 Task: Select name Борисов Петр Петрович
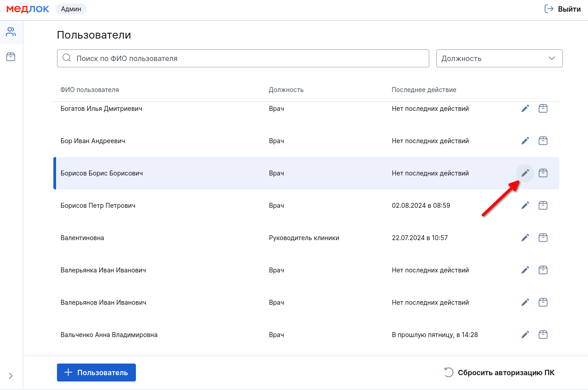pos(98,206)
